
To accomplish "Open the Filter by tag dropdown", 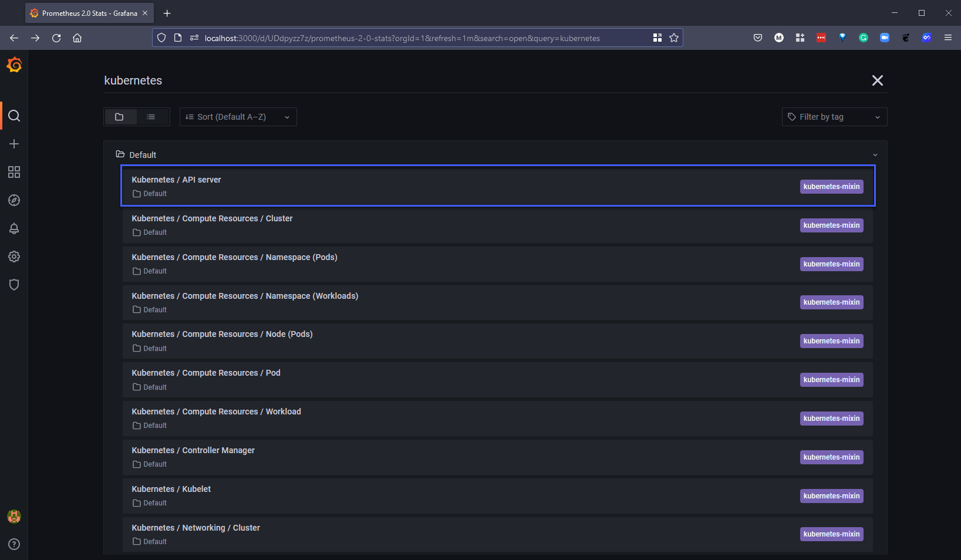I will [x=834, y=117].
